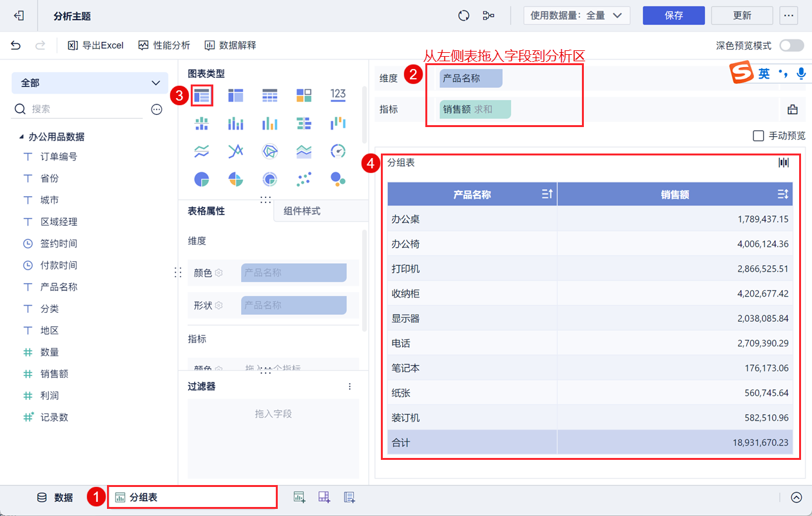Pick the partitioned line chart type
812x516 pixels.
202,151
